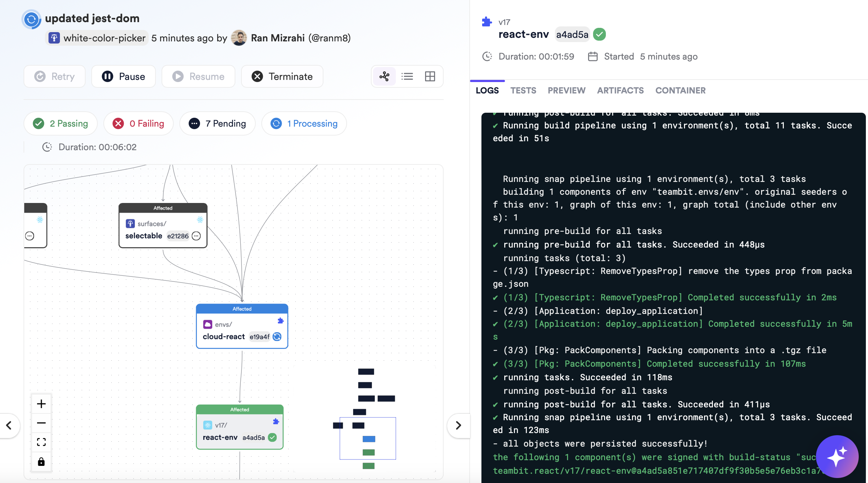Switch to grid view layout
This screenshot has width=868, height=483.
point(430,76)
